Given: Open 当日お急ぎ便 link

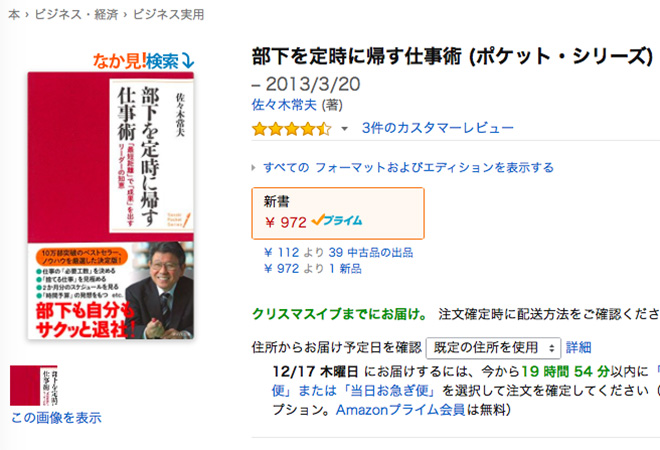Looking at the screenshot, I should coord(388,391).
